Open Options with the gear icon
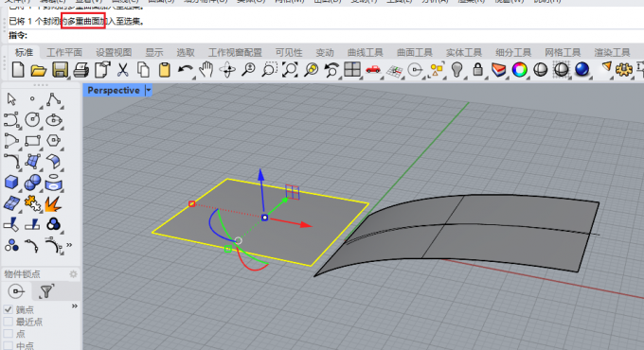Viewport: 644px width, 350px height. [x=624, y=70]
